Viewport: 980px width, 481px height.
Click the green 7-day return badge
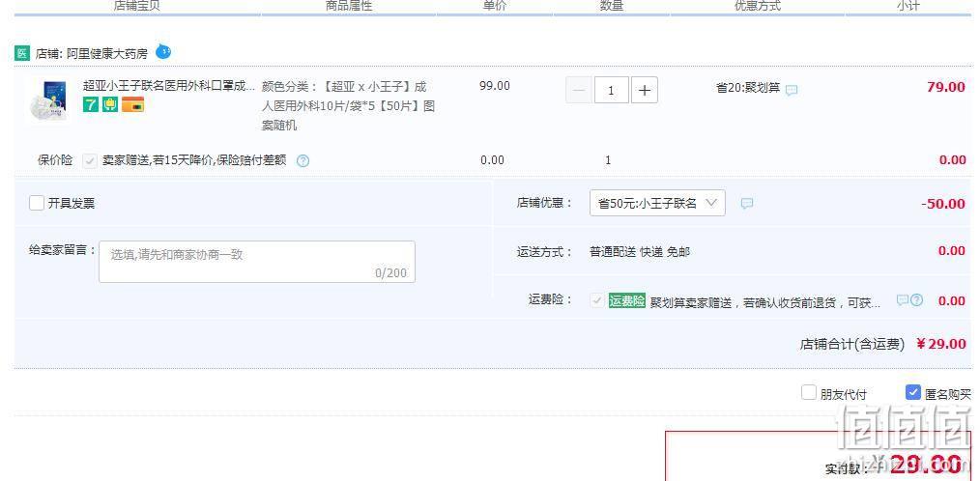coord(91,104)
